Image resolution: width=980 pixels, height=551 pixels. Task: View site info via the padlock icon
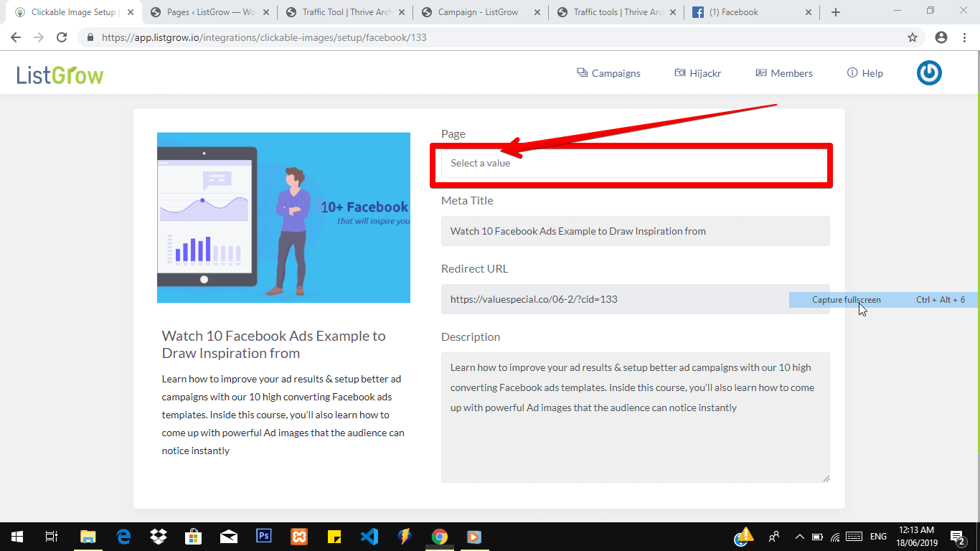coord(90,37)
